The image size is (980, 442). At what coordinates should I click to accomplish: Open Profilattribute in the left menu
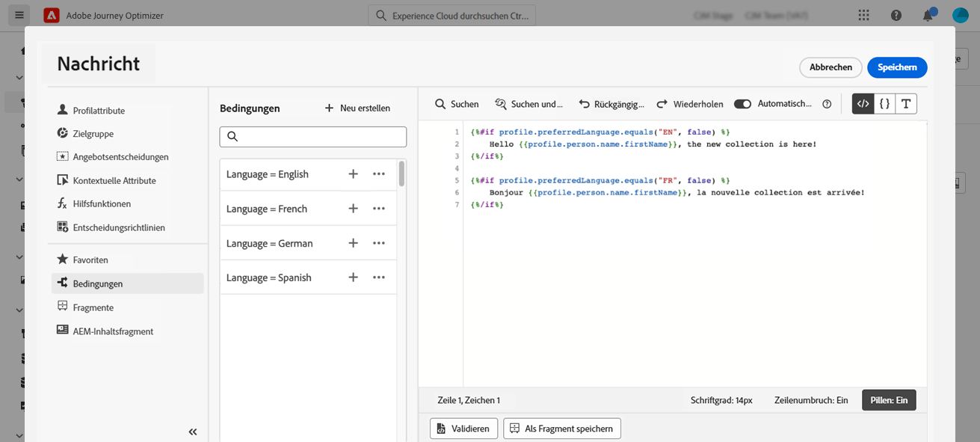(x=99, y=111)
